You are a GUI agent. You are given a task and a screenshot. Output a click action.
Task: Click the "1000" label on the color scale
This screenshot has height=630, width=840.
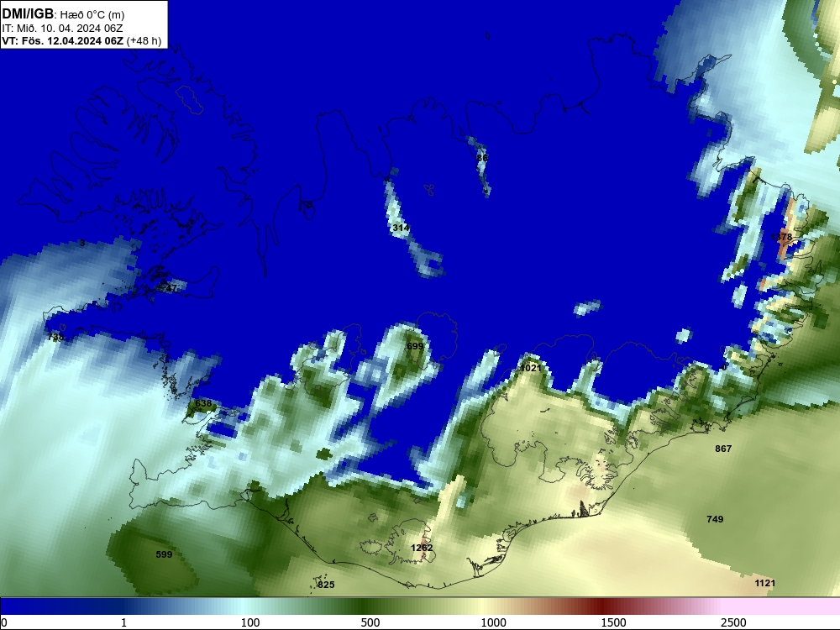493,622
